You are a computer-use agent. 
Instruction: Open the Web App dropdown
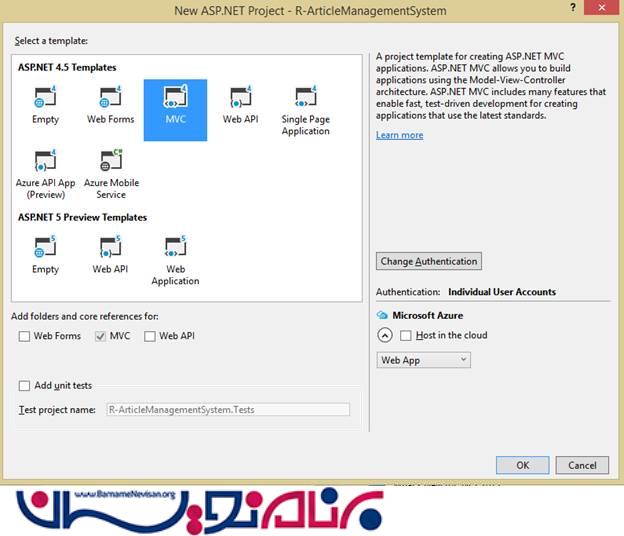423,360
